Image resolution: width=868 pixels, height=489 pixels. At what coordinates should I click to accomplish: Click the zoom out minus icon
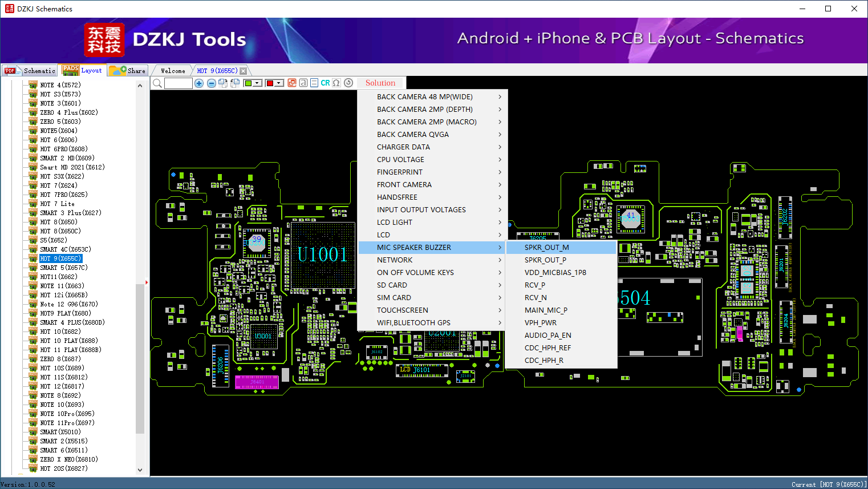pos(212,83)
